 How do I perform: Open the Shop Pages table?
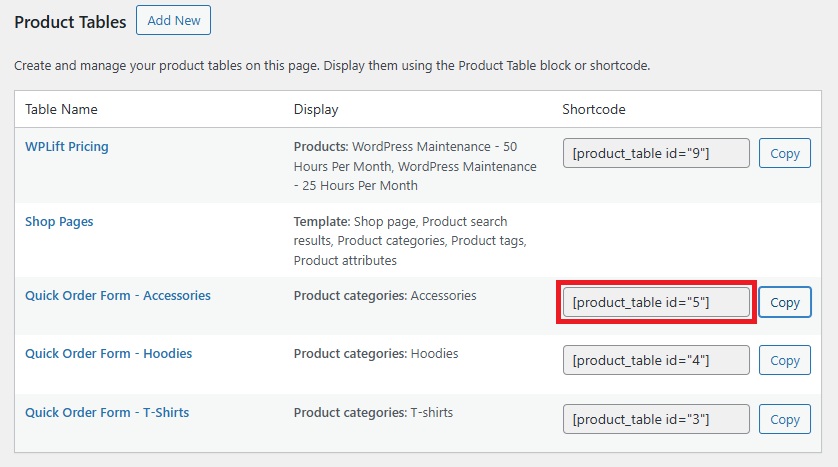[59, 221]
